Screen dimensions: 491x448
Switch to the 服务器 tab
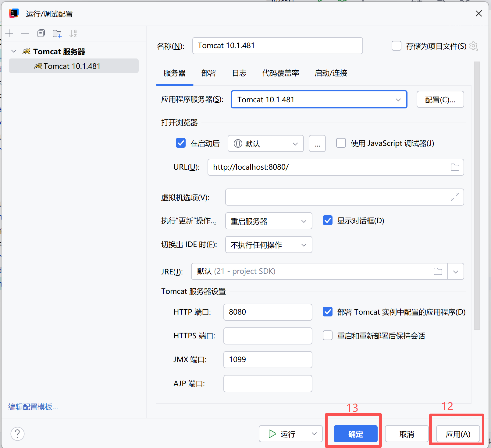point(174,73)
